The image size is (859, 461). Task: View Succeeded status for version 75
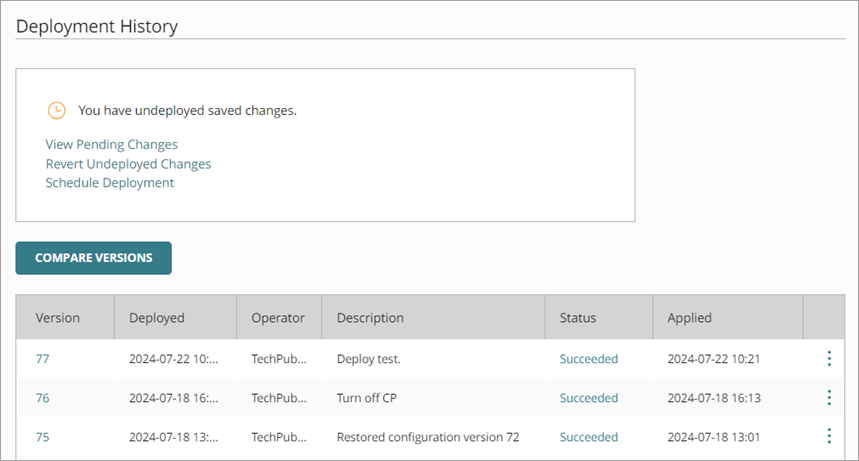(589, 437)
